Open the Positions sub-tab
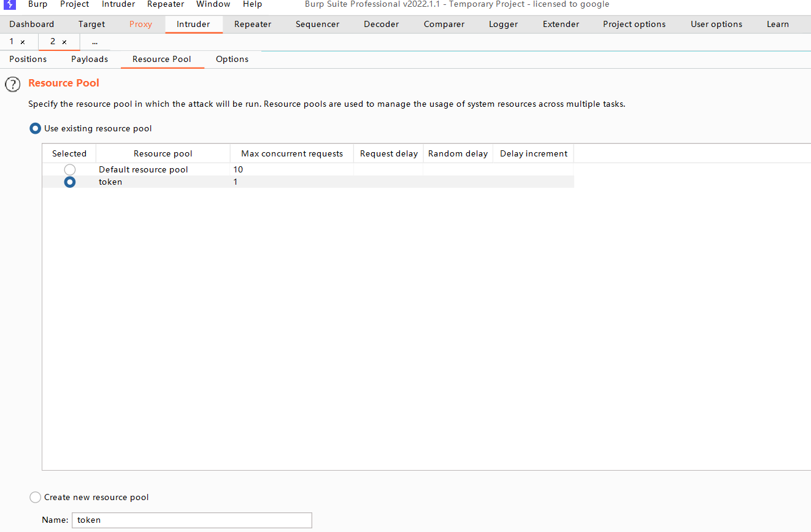Image resolution: width=811 pixels, height=532 pixels. [x=28, y=59]
